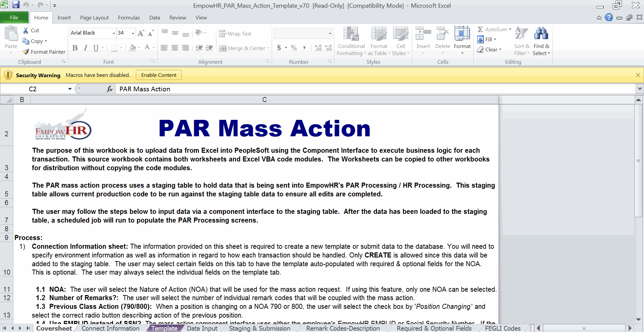This screenshot has width=644, height=332.
Task: Decrease the cell indent
Action: pyautogui.click(x=199, y=48)
